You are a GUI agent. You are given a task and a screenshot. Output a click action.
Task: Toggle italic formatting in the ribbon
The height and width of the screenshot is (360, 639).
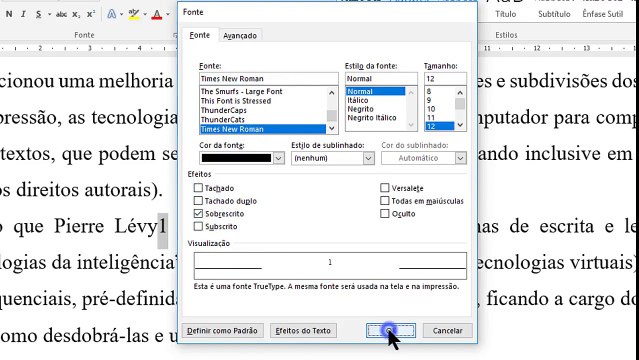[23, 14]
